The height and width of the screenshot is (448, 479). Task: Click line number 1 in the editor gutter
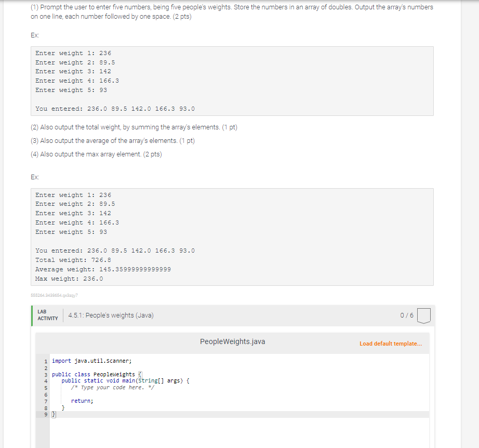pyautogui.click(x=46, y=360)
